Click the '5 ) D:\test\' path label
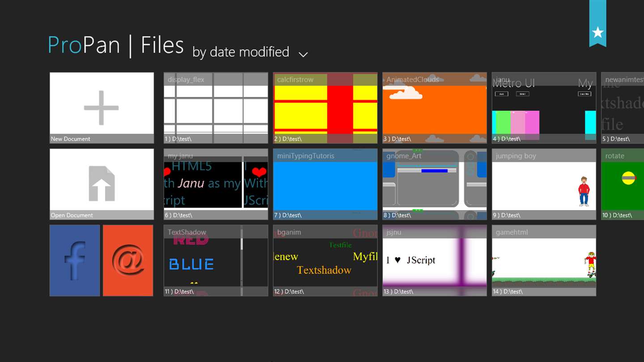This screenshot has width=644, height=362. [x=616, y=139]
